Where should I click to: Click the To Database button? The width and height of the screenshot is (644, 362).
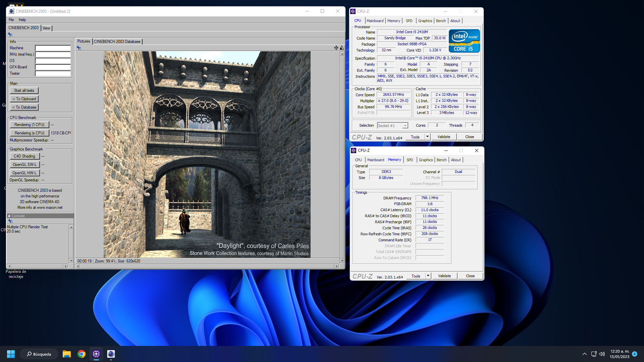[24, 107]
